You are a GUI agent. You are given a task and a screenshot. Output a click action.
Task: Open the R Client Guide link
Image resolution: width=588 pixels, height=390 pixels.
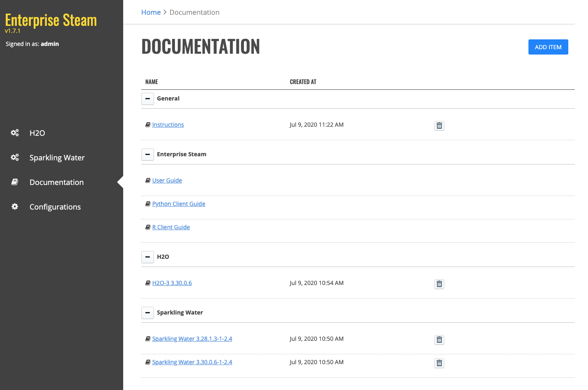pyautogui.click(x=171, y=227)
